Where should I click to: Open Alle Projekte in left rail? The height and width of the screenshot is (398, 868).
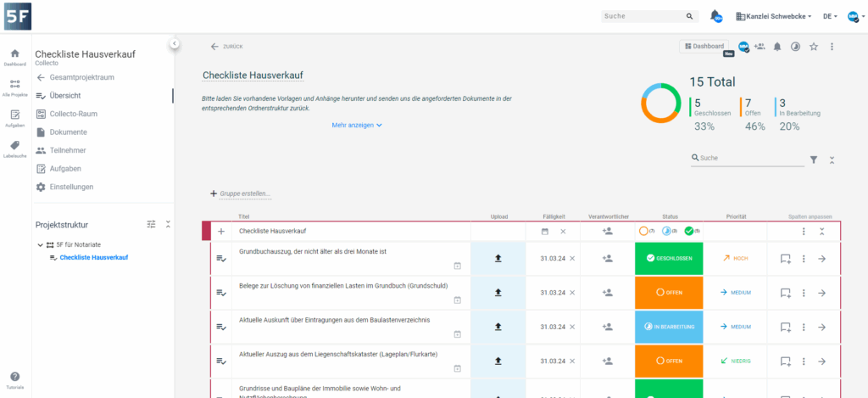coord(14,87)
